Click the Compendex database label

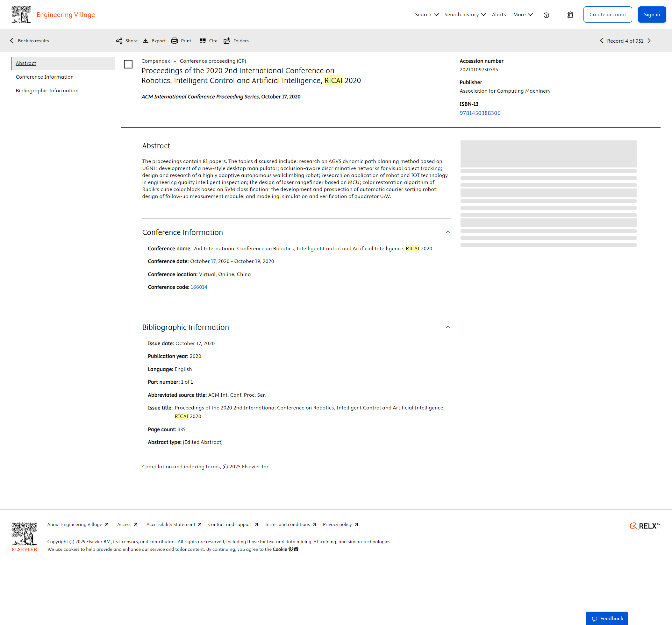155,61
